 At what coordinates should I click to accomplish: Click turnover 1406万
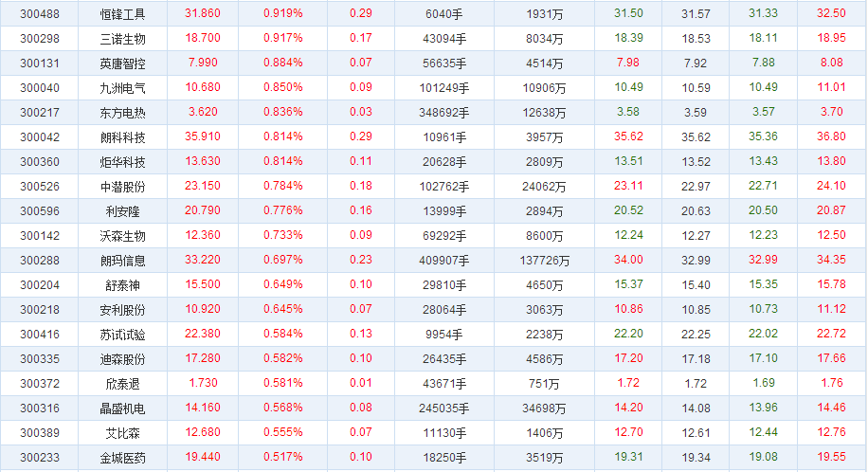[544, 433]
